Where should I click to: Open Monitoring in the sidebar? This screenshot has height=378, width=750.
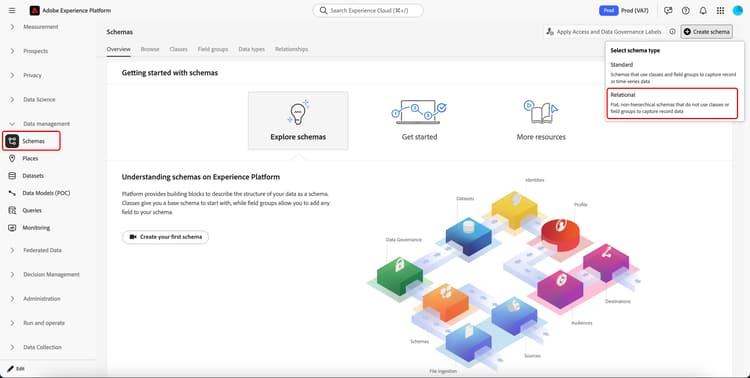(x=36, y=228)
